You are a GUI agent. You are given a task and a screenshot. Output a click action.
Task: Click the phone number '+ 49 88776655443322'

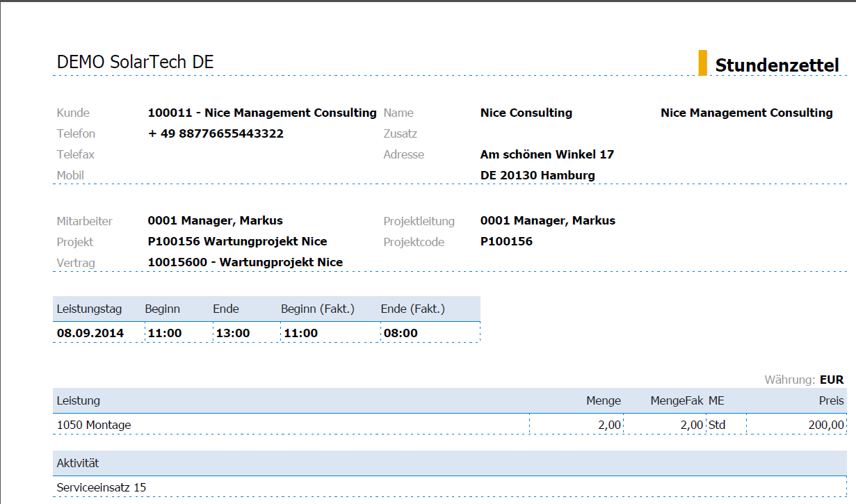[x=216, y=133]
